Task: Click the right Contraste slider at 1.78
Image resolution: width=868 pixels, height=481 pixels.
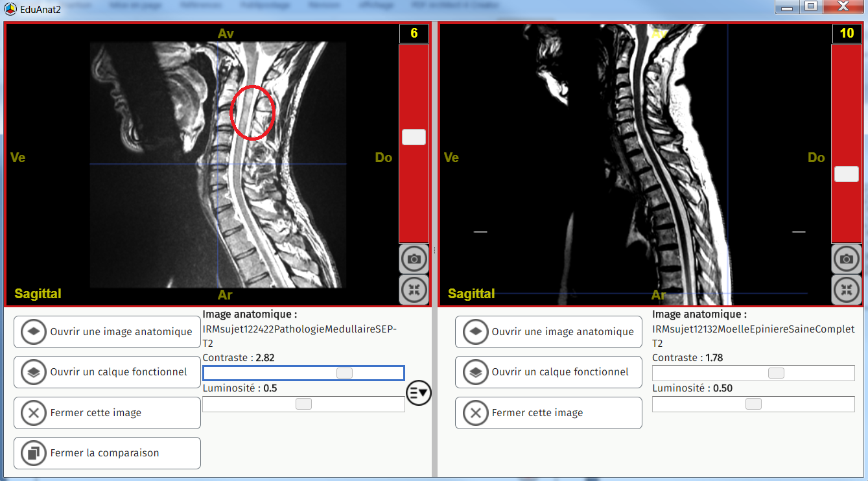Action: click(775, 373)
